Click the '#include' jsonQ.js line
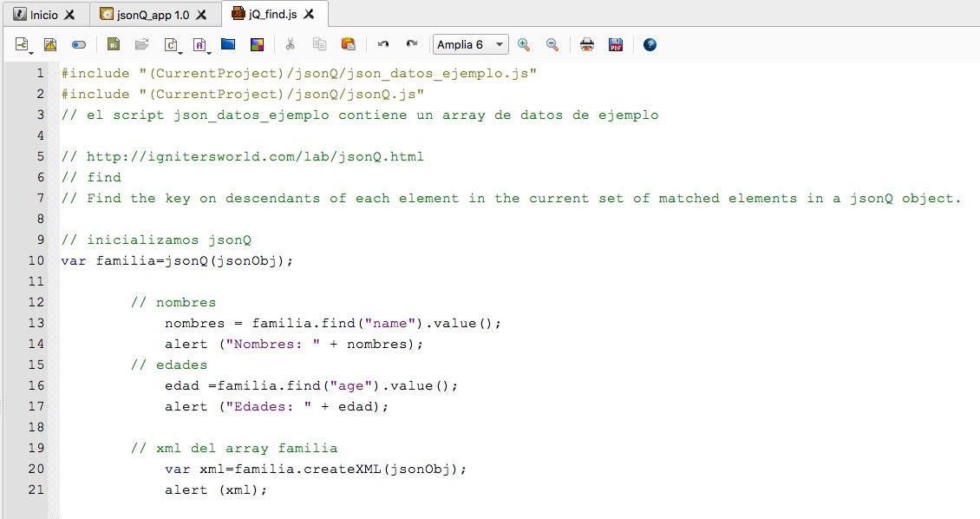The image size is (980, 519). (x=243, y=94)
